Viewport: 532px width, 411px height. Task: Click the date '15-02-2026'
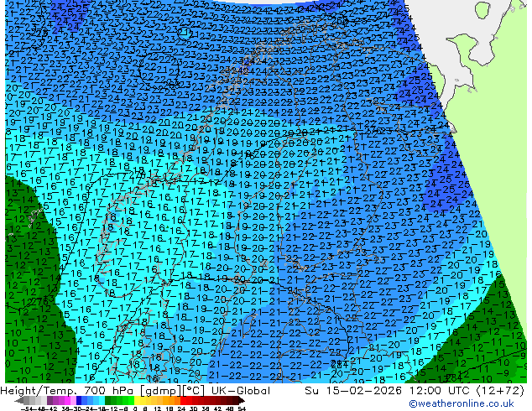coord(364,391)
